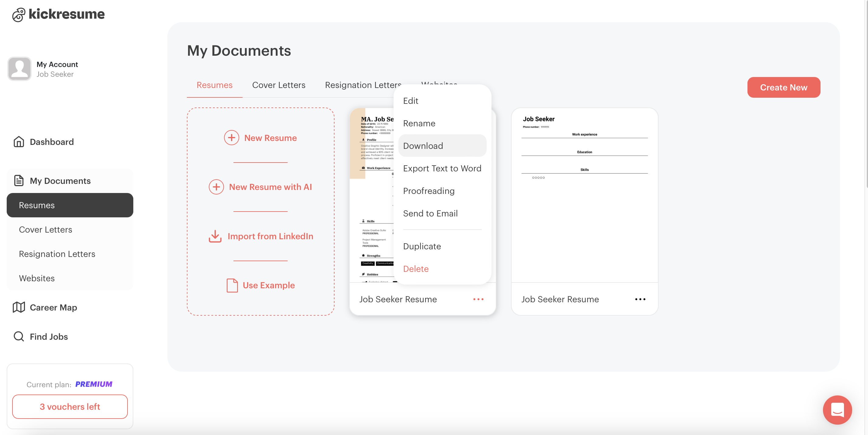Collapse the My Documents sidebar section
868x435 pixels.
[60, 181]
